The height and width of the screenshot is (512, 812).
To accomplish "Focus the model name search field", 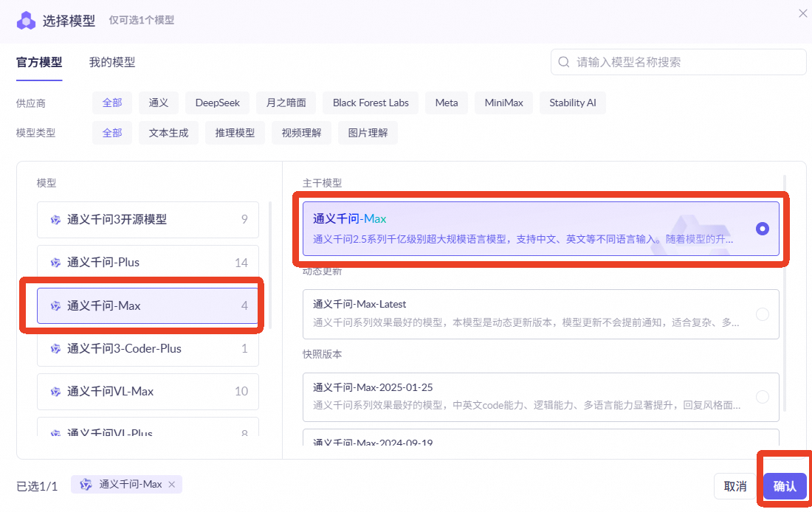I will pos(678,62).
